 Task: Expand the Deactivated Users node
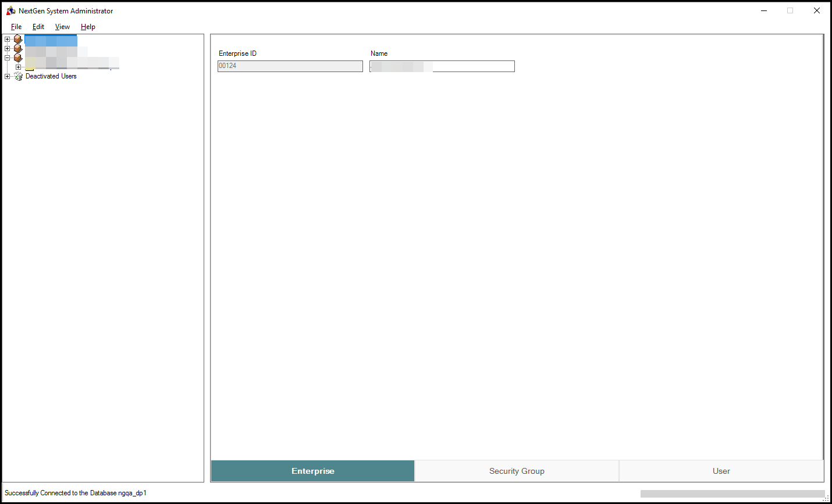(7, 76)
